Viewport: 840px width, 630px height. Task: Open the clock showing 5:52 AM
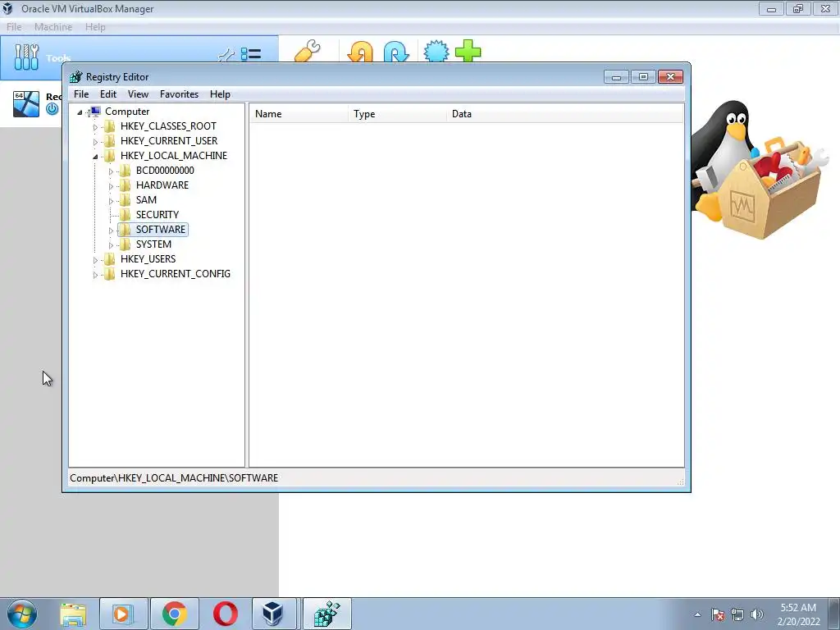(x=798, y=614)
